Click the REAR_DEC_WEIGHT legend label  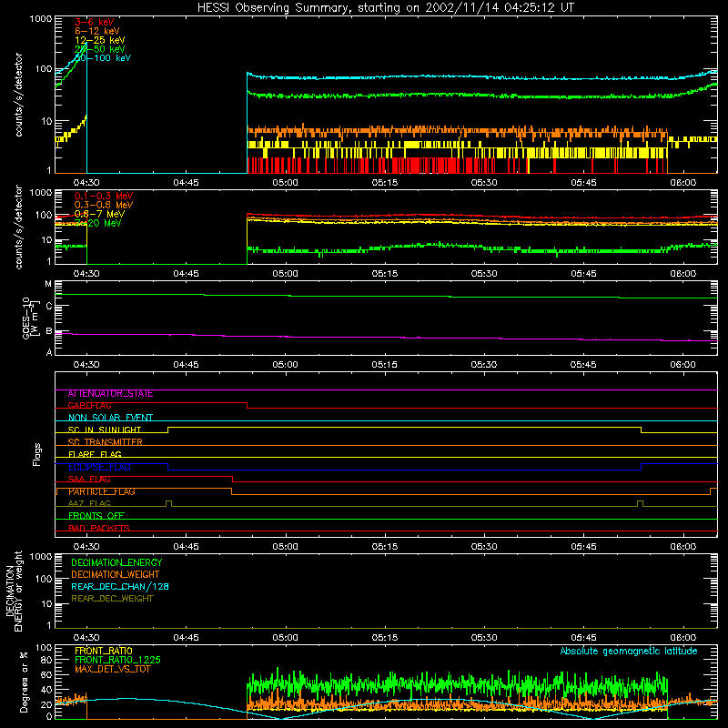pos(112,599)
